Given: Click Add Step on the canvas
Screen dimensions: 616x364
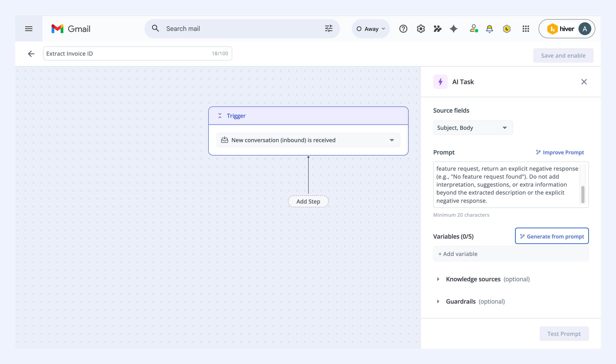Looking at the screenshot, I should (308, 201).
